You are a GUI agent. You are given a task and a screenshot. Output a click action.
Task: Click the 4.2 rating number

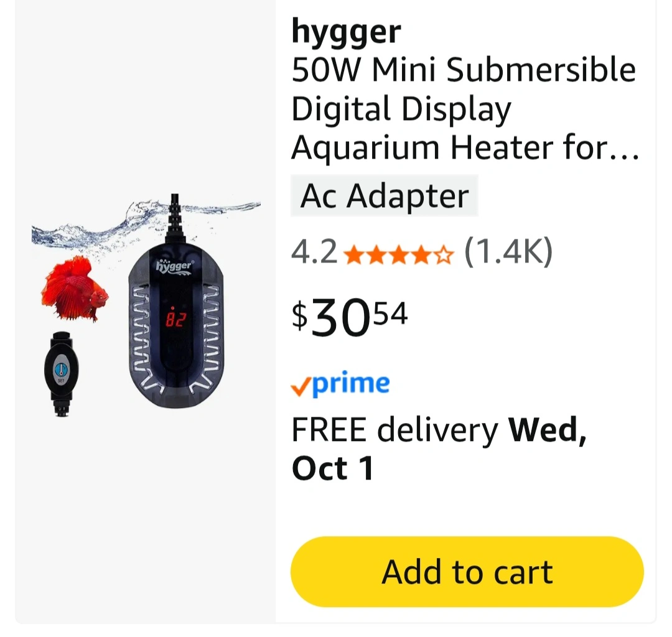click(314, 252)
